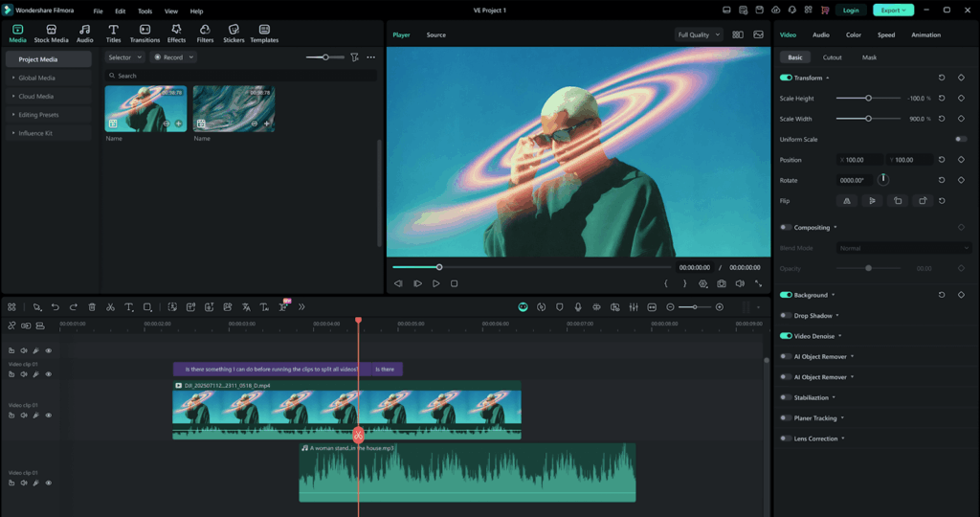Switch to the Cutout tab
This screenshot has width=980, height=517.
[833, 57]
